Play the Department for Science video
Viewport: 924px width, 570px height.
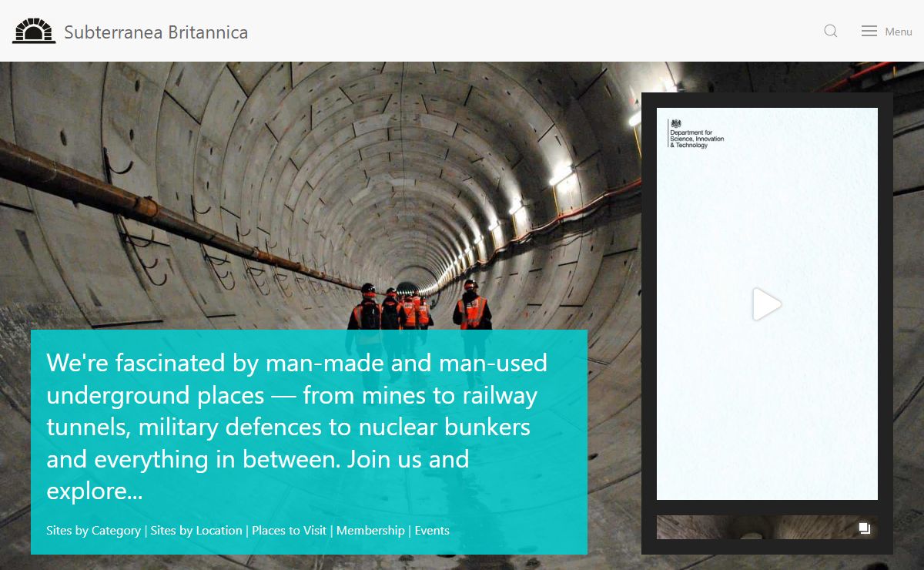coord(767,303)
